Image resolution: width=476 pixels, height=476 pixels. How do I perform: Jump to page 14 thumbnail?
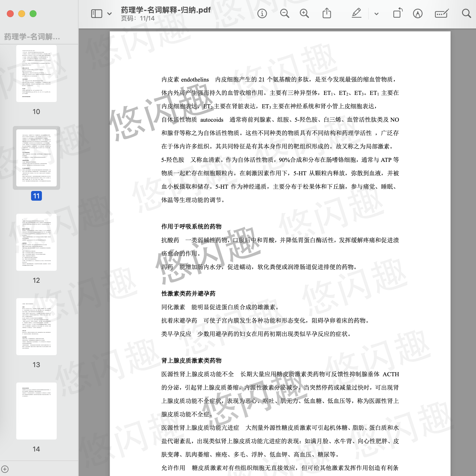(36, 411)
